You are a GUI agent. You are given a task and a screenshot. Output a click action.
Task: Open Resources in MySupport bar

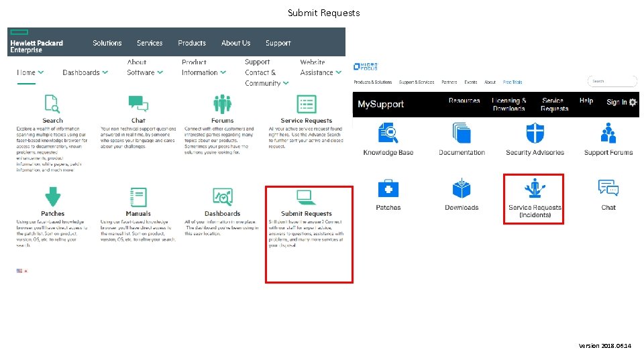pos(464,101)
